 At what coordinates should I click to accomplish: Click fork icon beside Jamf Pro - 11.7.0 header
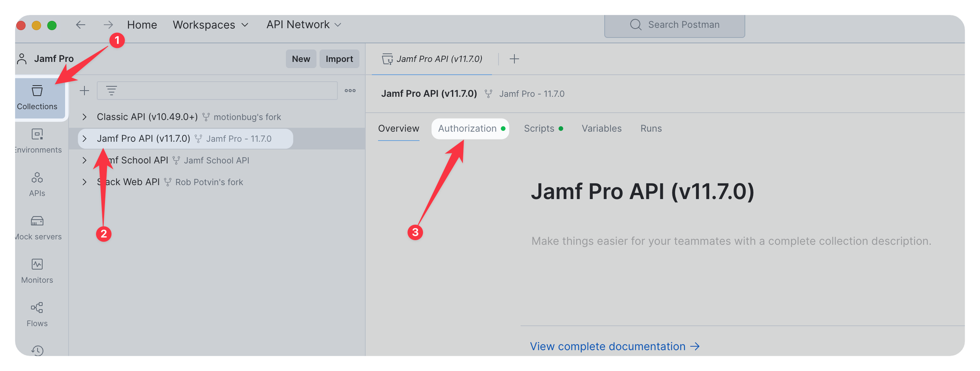click(488, 94)
